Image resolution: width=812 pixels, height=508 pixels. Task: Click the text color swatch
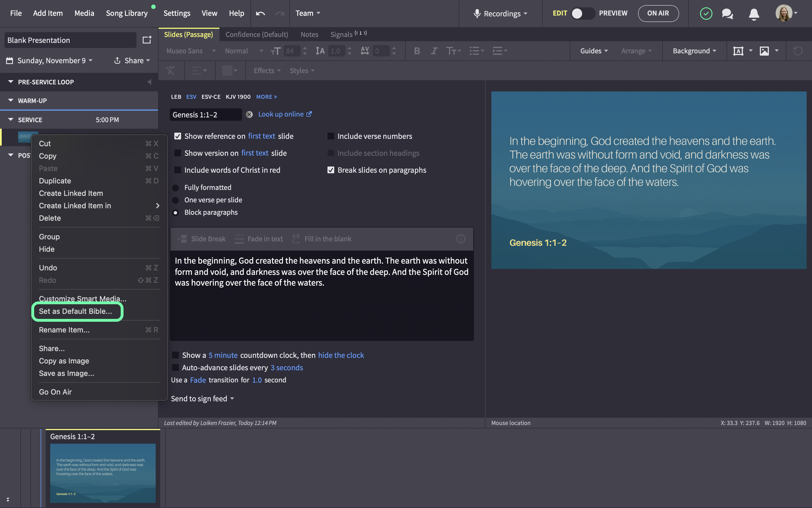[227, 71]
